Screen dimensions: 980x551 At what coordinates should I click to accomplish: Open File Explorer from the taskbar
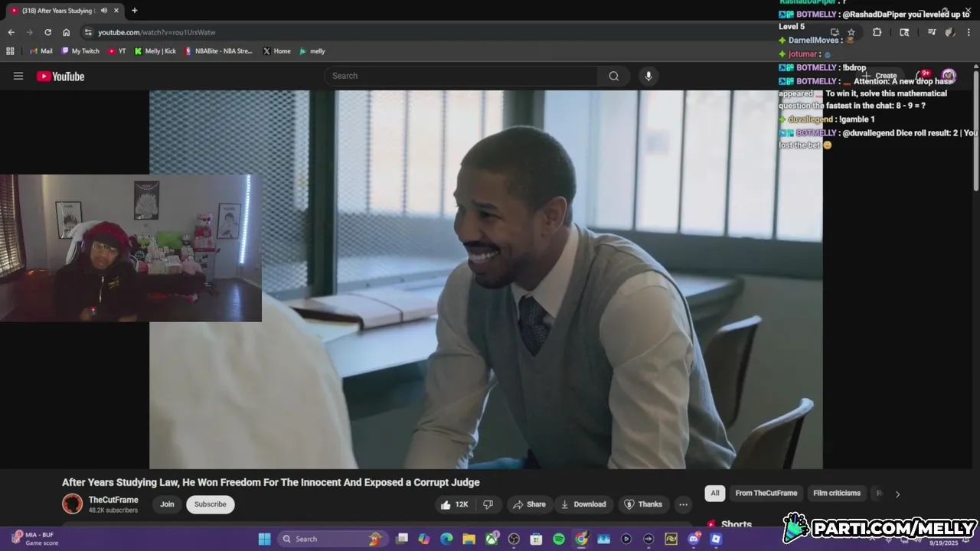[x=469, y=539]
